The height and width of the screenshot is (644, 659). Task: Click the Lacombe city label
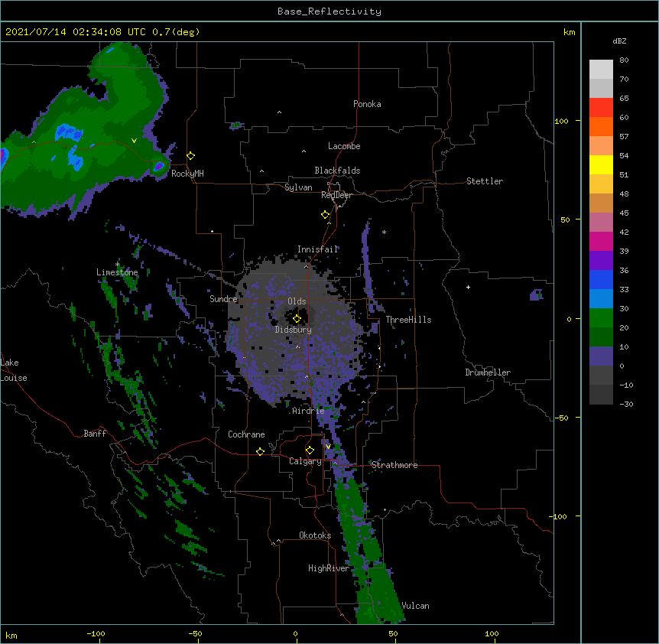tap(344, 146)
